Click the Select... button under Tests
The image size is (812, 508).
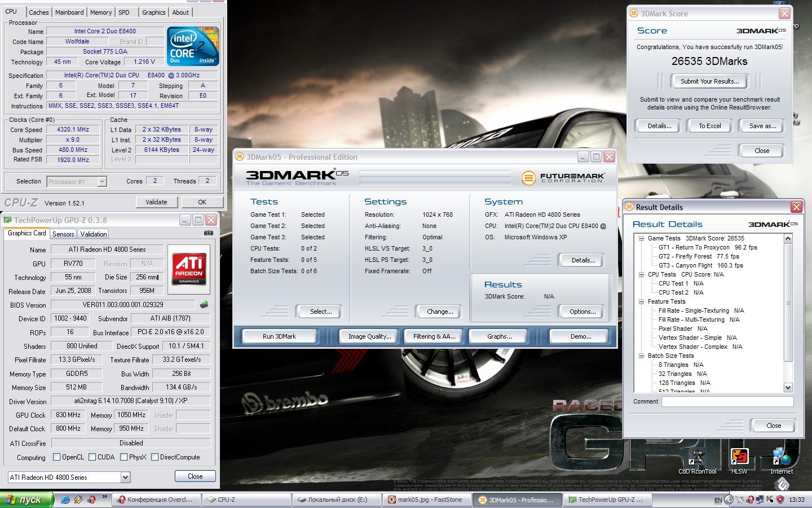321,312
